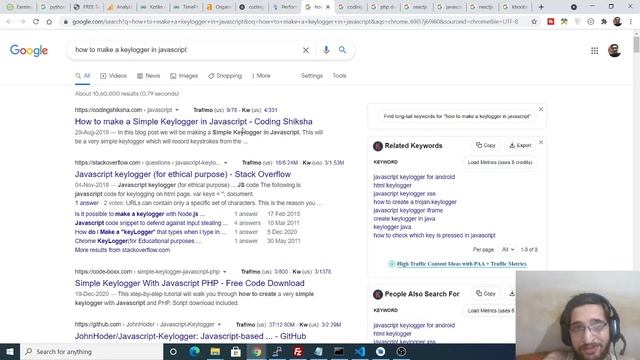Open the browser home page
Screen dimensions: 640x360
point(49,21)
